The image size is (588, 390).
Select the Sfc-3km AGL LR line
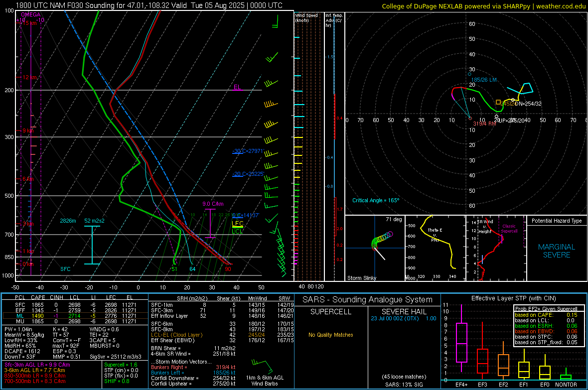(x=37, y=365)
